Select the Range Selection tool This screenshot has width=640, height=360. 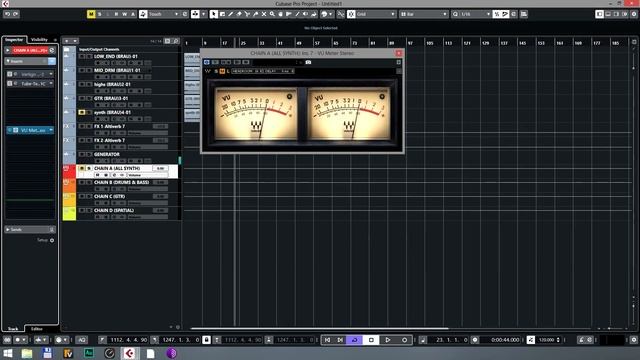[x=222, y=14]
